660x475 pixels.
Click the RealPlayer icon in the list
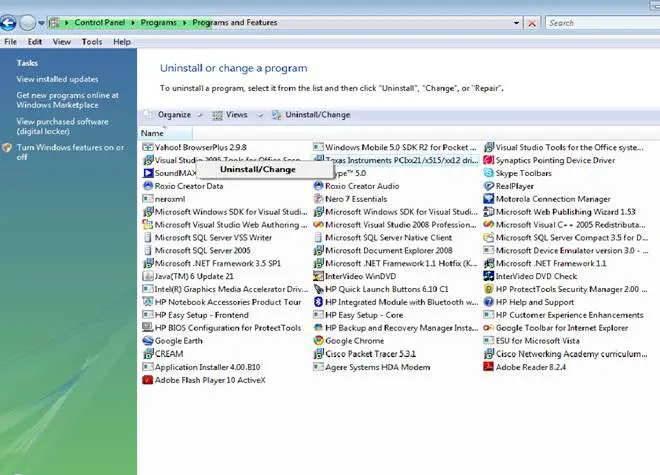click(489, 186)
